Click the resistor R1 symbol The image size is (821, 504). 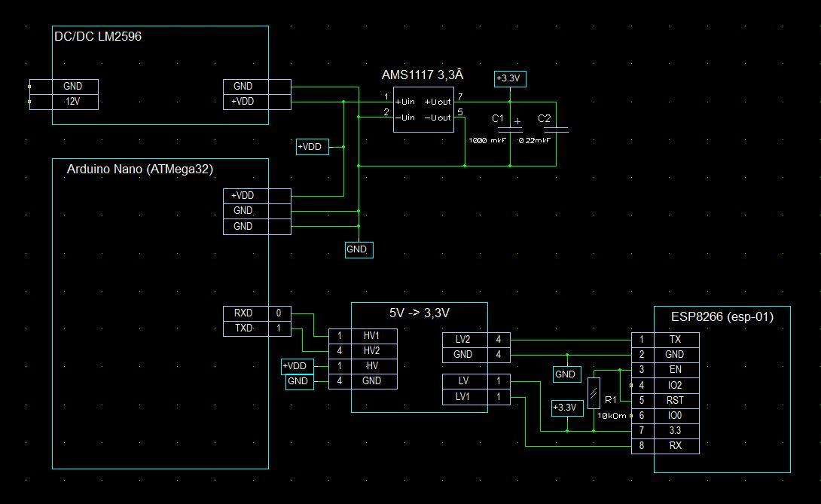pyautogui.click(x=594, y=394)
